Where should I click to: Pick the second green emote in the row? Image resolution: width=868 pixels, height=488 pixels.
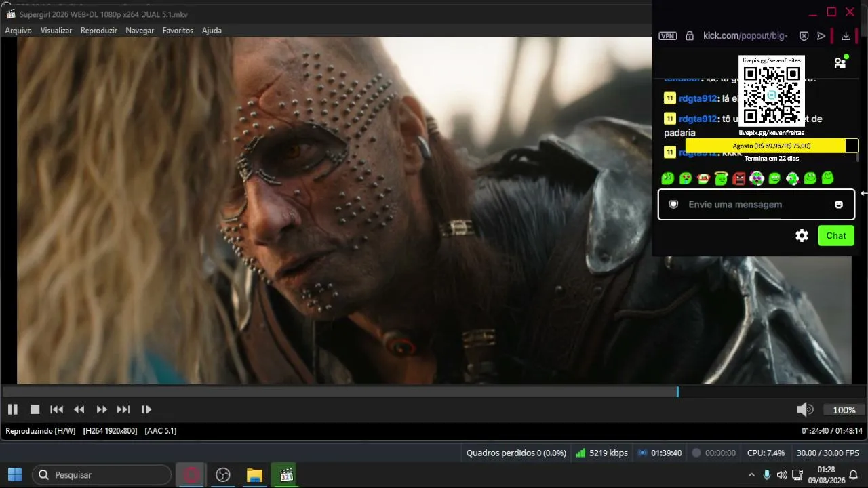[x=686, y=178]
